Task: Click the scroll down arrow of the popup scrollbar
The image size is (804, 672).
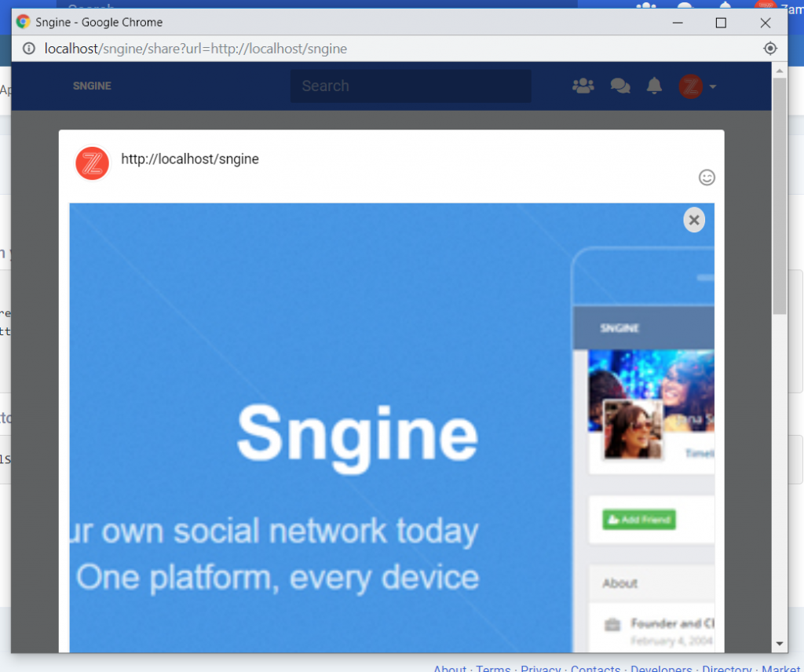Action: [780, 644]
